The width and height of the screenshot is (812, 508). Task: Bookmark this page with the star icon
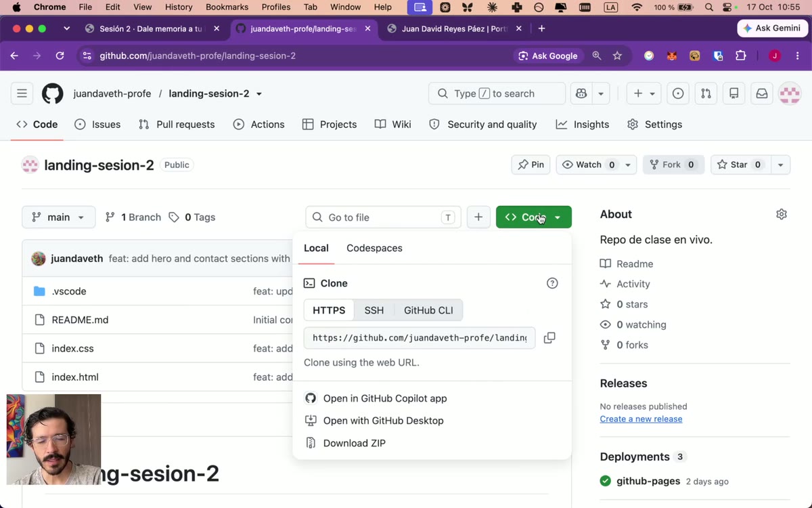coord(617,56)
